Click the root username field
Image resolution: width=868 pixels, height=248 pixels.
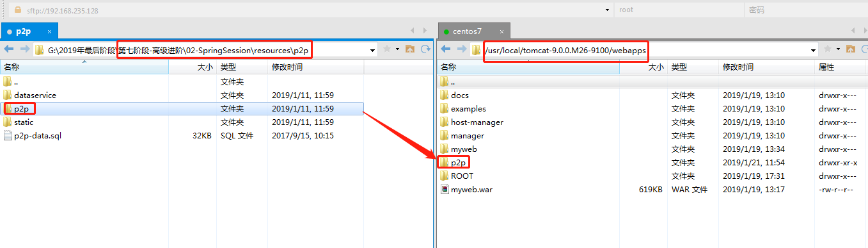(678, 10)
